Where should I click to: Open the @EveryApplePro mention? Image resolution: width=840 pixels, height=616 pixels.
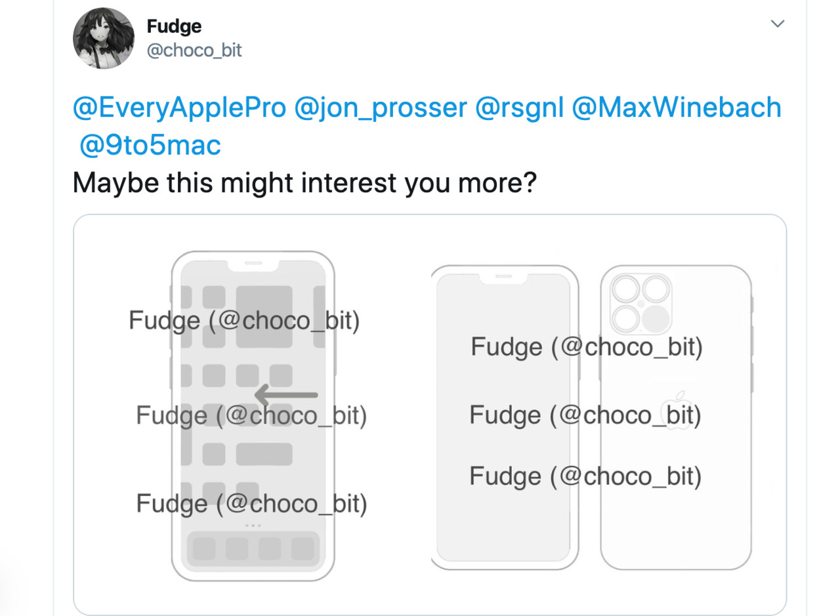pyautogui.click(x=180, y=108)
